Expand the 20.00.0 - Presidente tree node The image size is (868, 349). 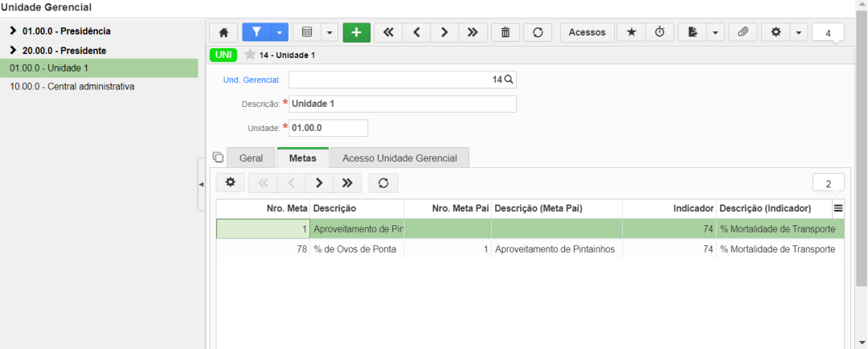click(x=14, y=50)
